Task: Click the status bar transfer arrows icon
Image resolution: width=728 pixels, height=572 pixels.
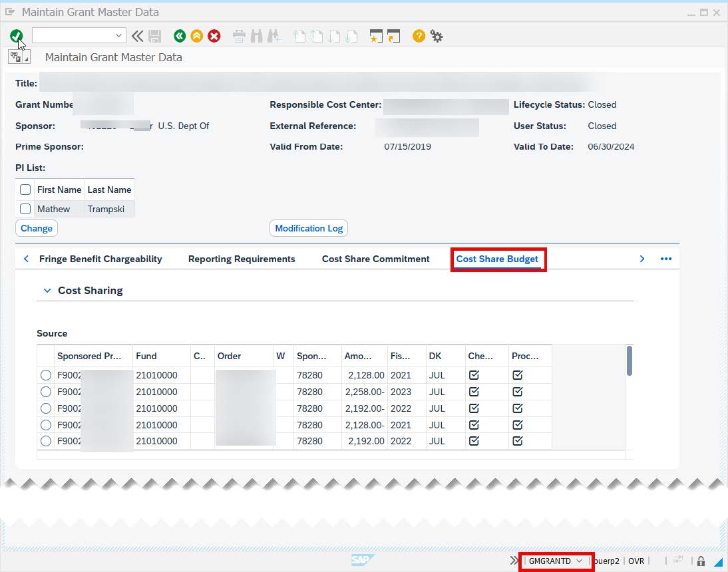Action: click(x=678, y=560)
